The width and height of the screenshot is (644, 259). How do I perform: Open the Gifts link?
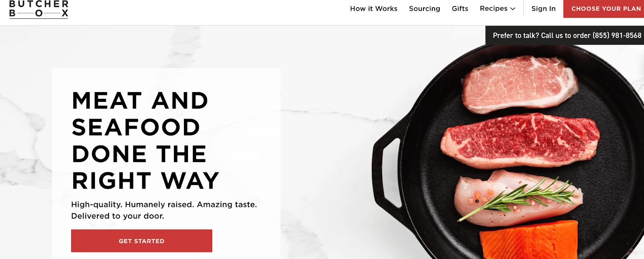point(460,8)
